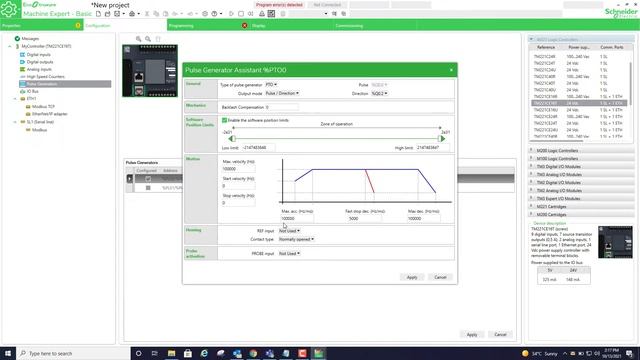Select EtherNet/IP adapter tree node
Screen dimensions: 640x360
[x=50, y=114]
